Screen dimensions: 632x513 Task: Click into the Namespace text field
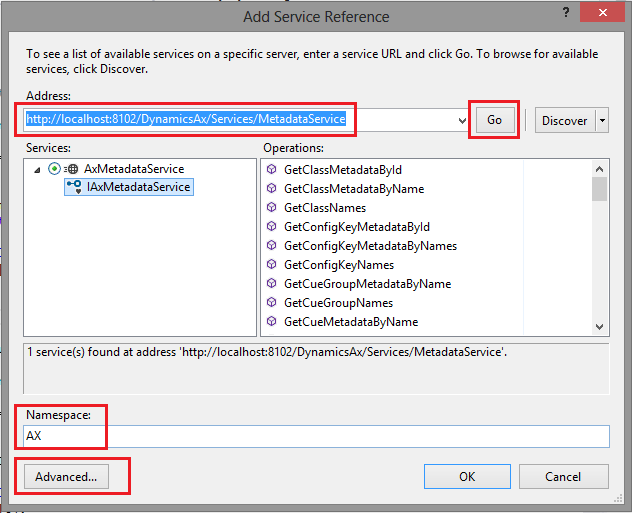(316, 436)
